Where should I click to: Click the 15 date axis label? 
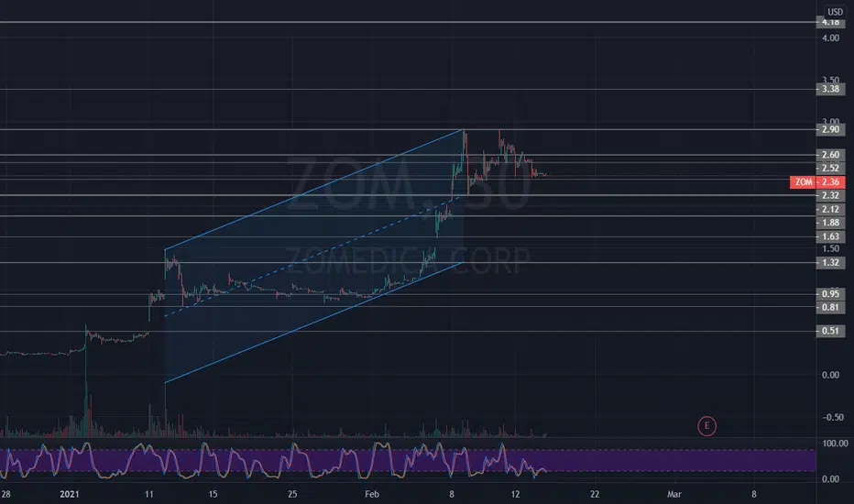tap(213, 494)
